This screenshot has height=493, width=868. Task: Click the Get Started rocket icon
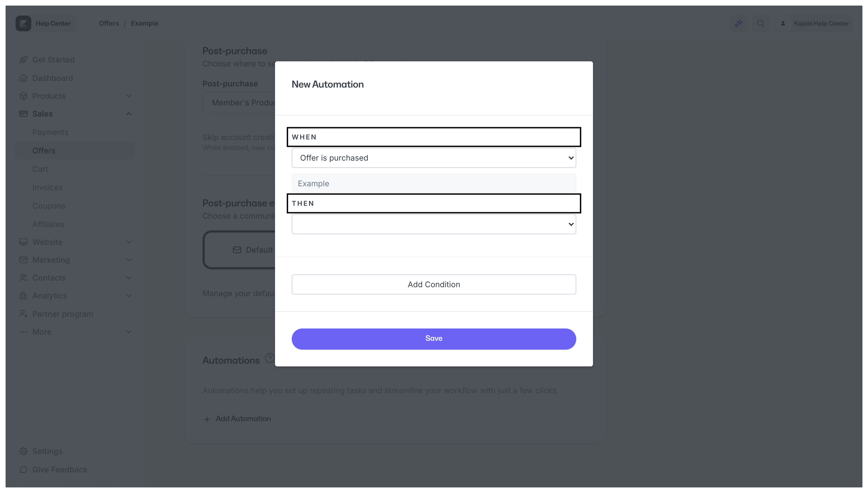click(23, 59)
